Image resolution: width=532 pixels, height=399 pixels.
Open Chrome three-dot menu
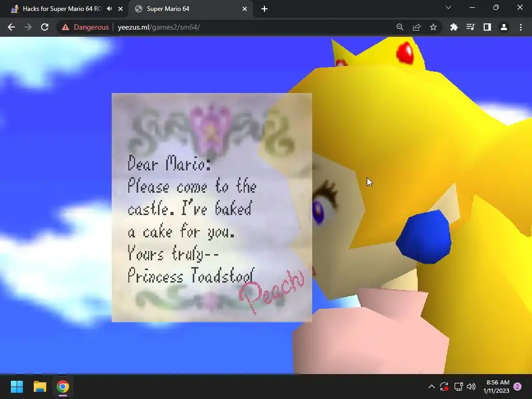point(521,27)
